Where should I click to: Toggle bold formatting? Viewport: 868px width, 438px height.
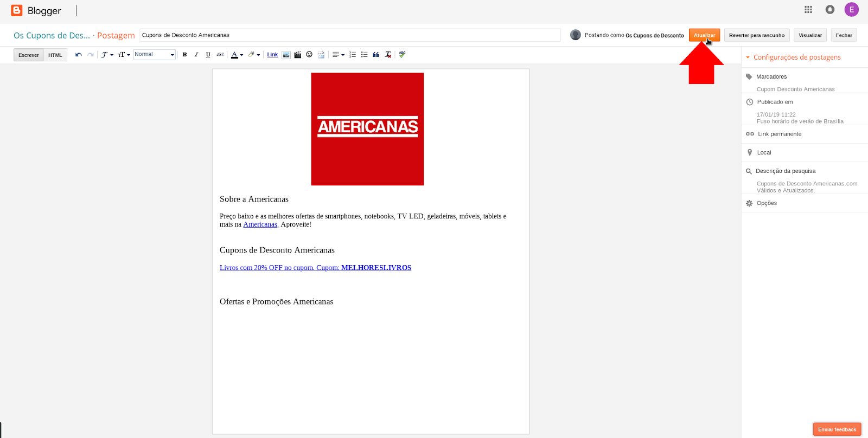point(184,55)
